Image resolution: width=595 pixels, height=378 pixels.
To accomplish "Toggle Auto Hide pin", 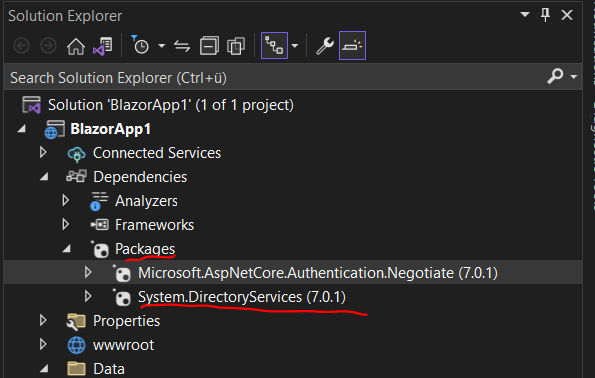I will pyautogui.click(x=545, y=15).
